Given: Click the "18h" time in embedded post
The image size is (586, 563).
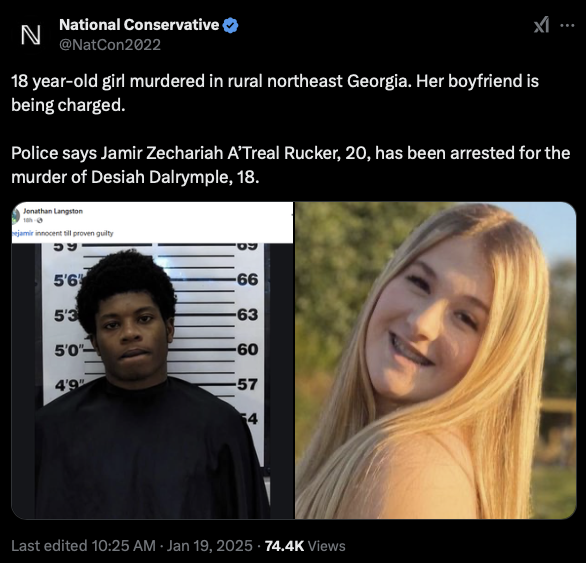Looking at the screenshot, I should point(29,221).
